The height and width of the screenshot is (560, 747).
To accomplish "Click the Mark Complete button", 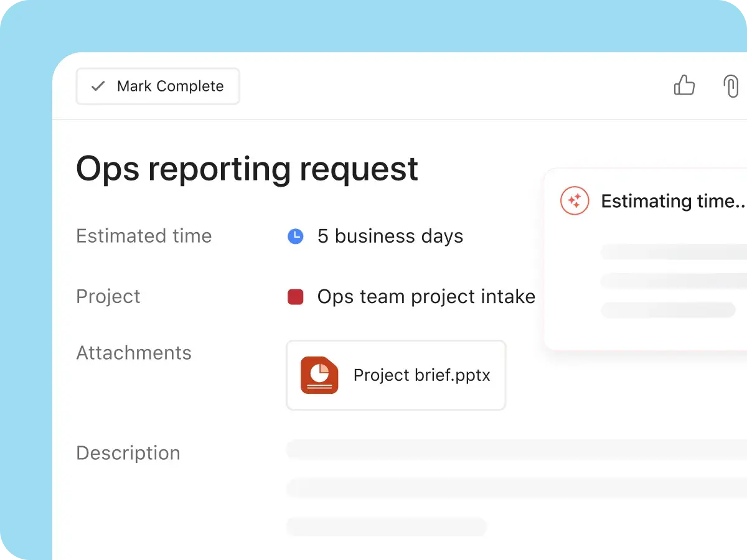I will coord(158,86).
